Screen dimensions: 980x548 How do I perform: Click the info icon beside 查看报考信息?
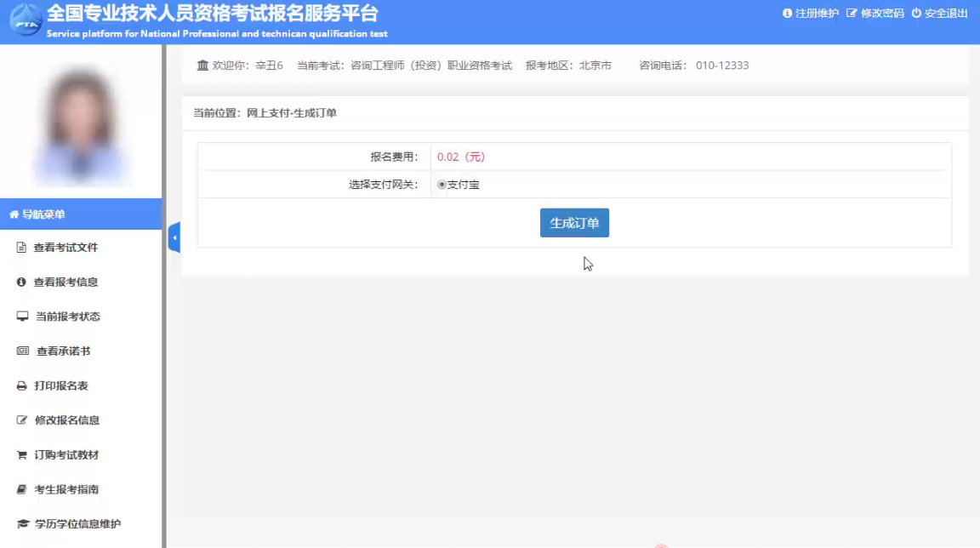[22, 282]
